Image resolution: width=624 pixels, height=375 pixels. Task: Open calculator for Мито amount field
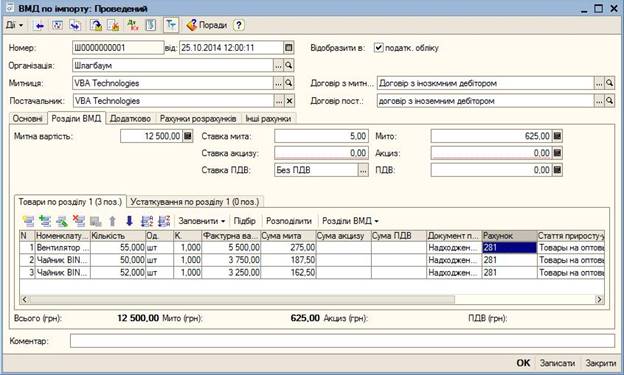(x=557, y=136)
